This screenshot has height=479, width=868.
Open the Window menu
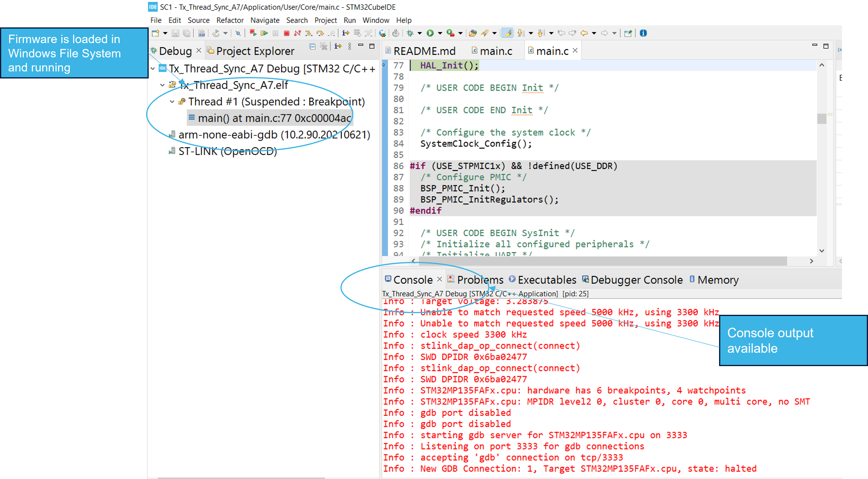(x=376, y=20)
